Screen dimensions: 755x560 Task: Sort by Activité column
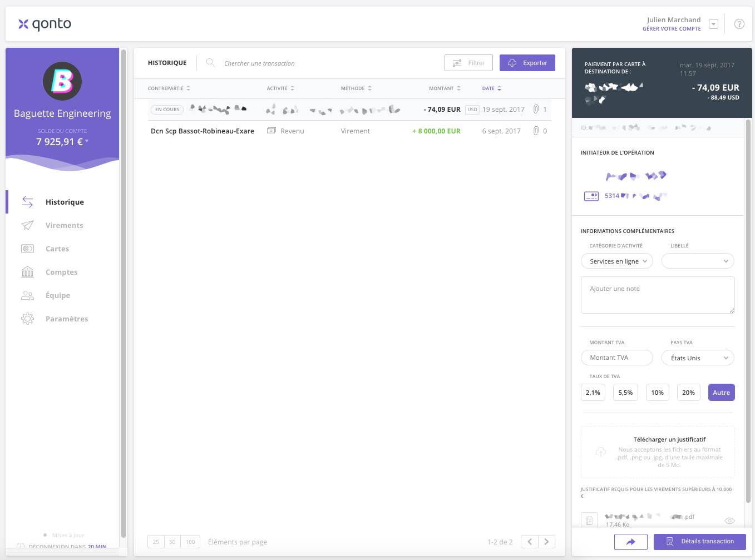pyautogui.click(x=280, y=88)
